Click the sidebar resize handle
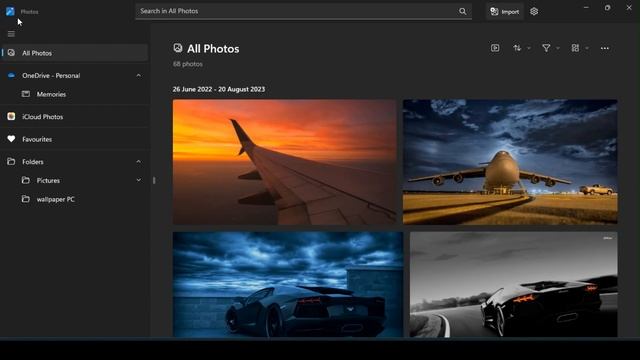 (x=154, y=180)
